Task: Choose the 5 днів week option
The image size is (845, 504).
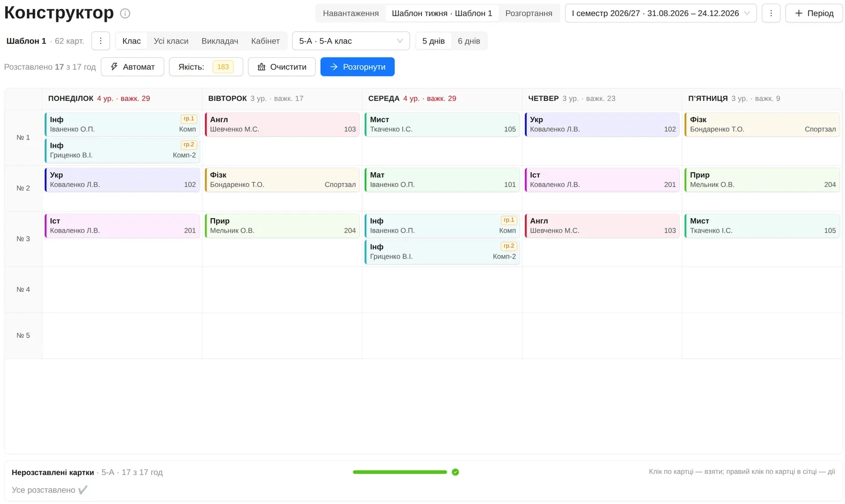Action: click(x=433, y=41)
